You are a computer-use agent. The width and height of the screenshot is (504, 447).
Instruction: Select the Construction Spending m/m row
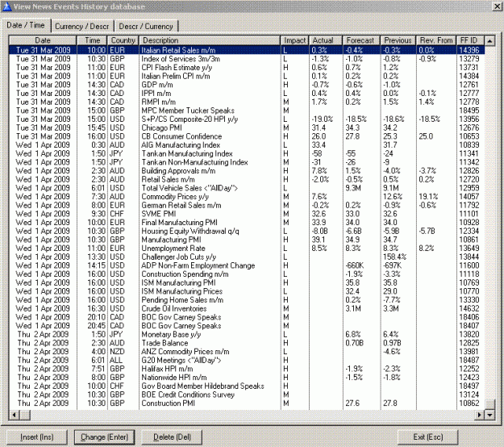[x=247, y=274]
